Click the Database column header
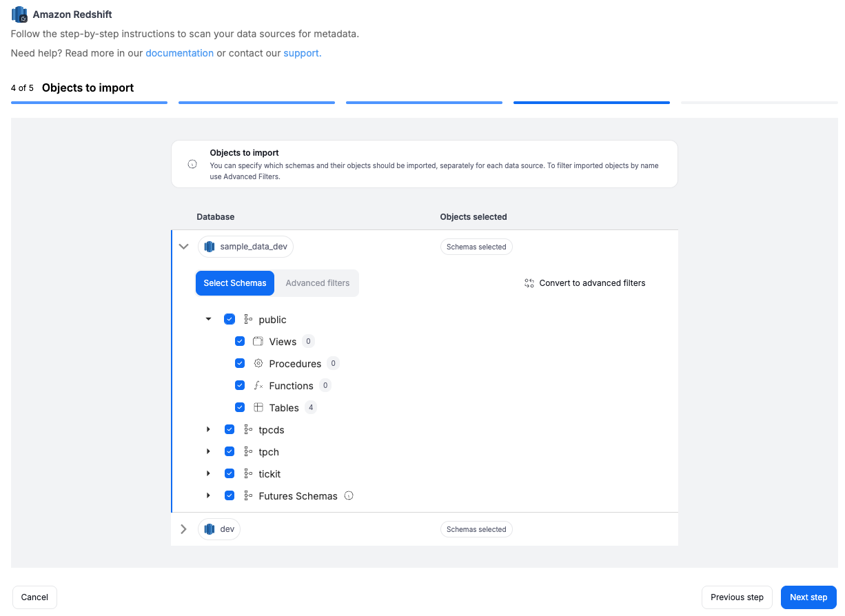 click(x=216, y=216)
